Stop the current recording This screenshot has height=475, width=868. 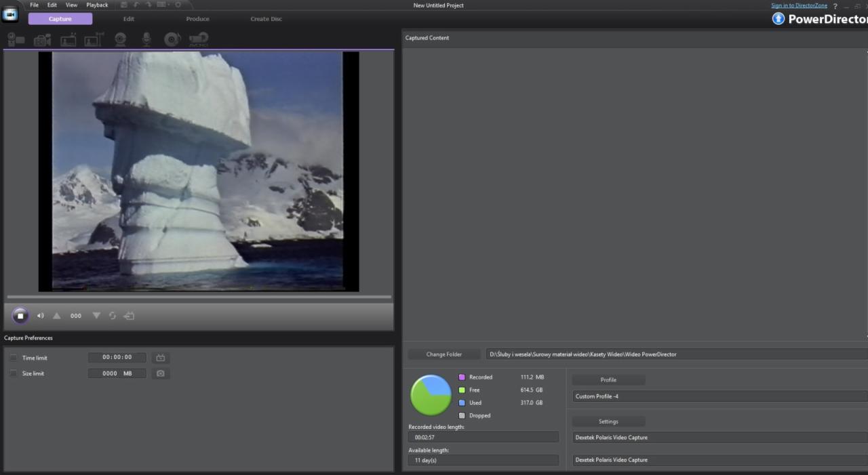20,316
